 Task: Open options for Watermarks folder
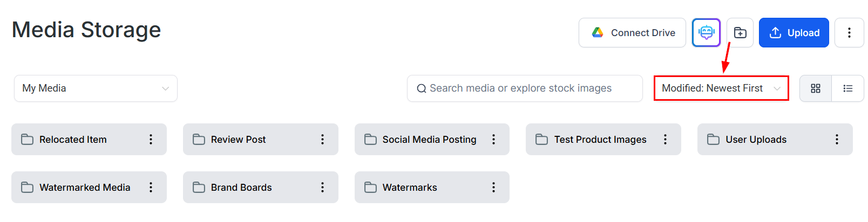tap(493, 188)
